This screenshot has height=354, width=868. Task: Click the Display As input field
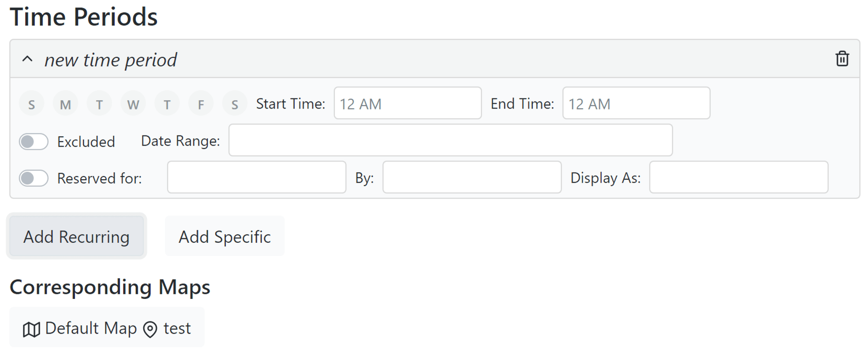[x=738, y=177]
